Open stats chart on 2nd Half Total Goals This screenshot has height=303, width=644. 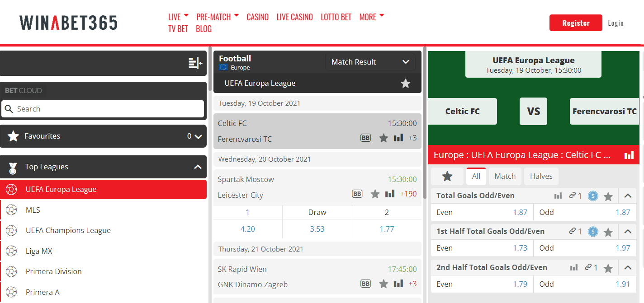coord(574,267)
